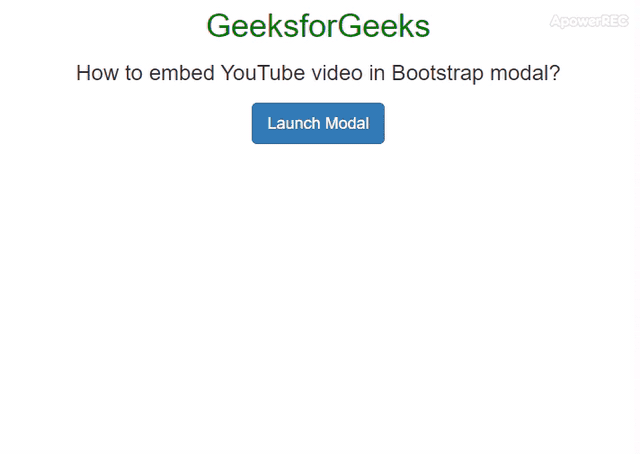Click the REC letters of the watermark
640x454 pixels.
[x=614, y=21]
